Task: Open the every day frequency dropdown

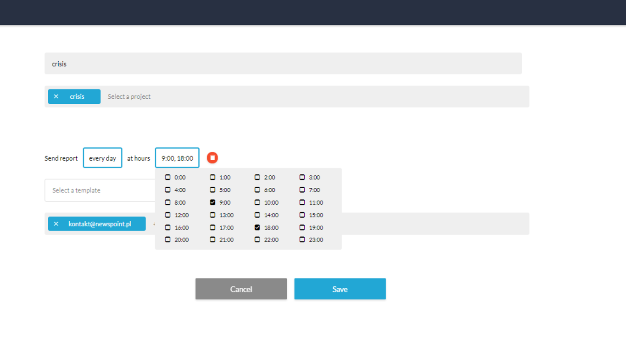Action: pos(102,158)
